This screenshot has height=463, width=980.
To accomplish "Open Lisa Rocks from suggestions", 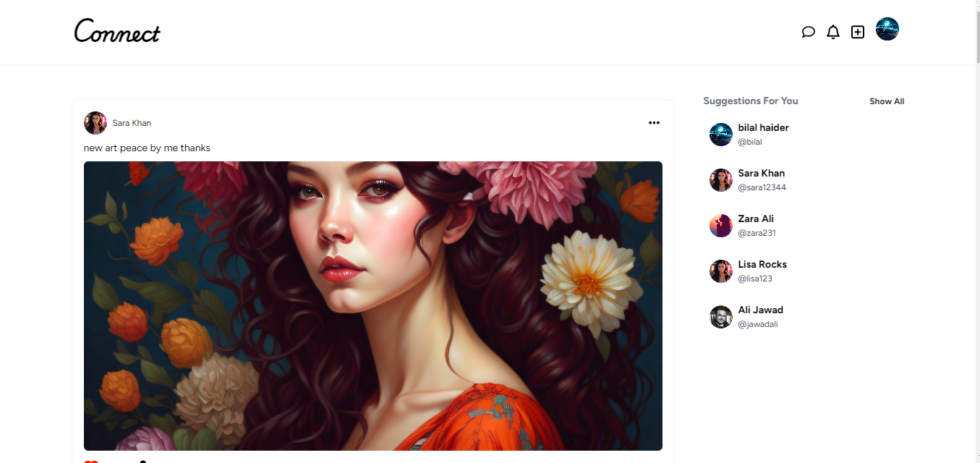I will coord(762,264).
